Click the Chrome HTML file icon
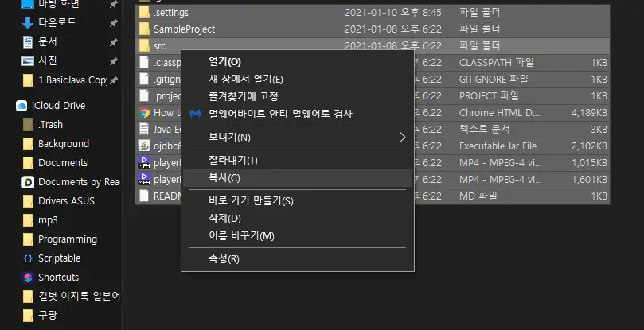This screenshot has width=644, height=330. tap(144, 112)
